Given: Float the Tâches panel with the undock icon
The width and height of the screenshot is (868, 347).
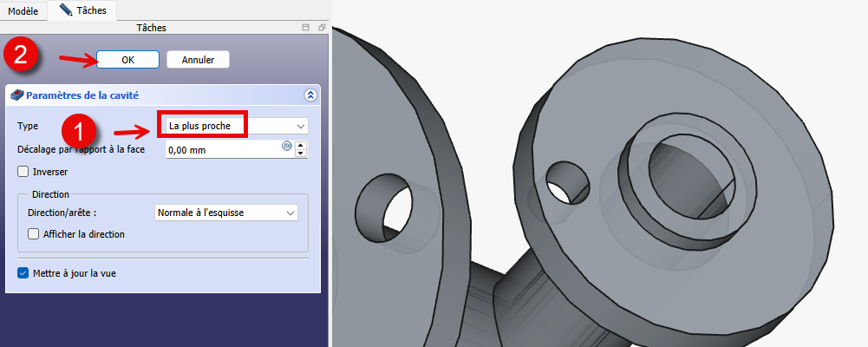Looking at the screenshot, I should pos(321,28).
